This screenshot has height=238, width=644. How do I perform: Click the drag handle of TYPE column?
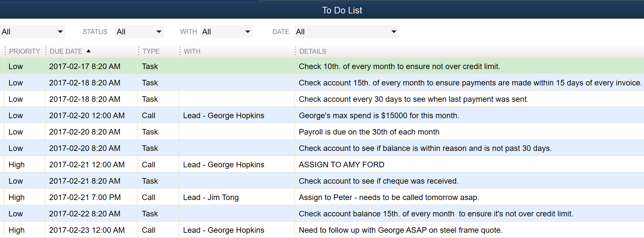[x=139, y=51]
